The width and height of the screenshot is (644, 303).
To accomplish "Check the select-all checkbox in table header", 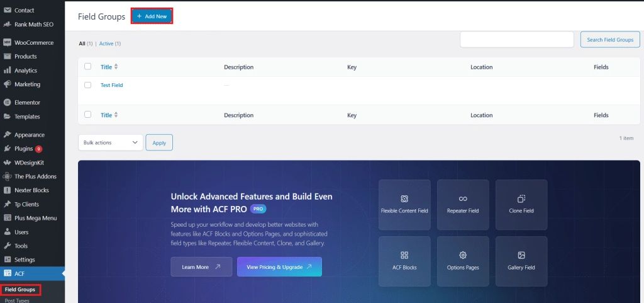I will click(x=88, y=67).
